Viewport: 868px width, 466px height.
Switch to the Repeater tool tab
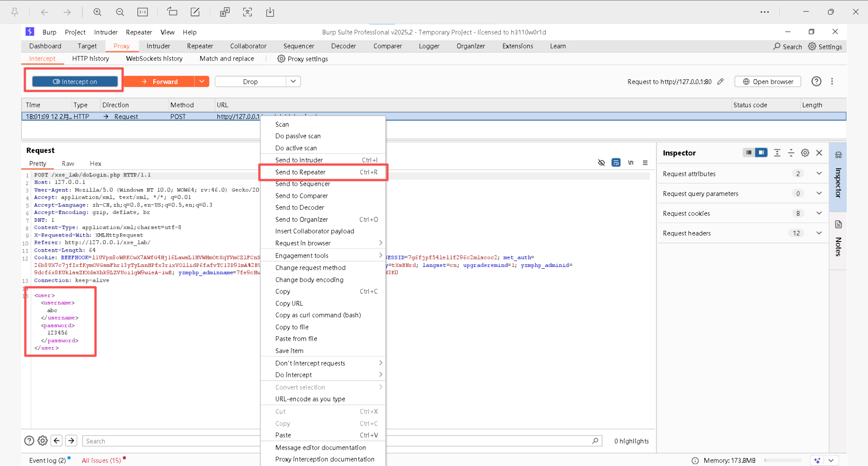point(200,46)
